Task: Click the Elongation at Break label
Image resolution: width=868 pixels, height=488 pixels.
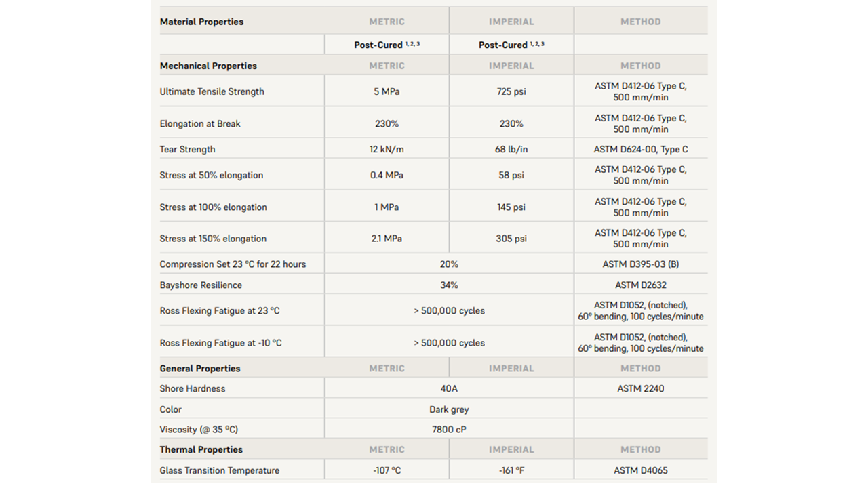Action: point(200,123)
